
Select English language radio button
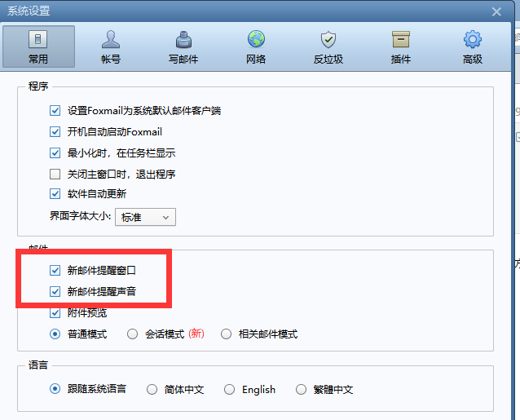[x=230, y=390]
